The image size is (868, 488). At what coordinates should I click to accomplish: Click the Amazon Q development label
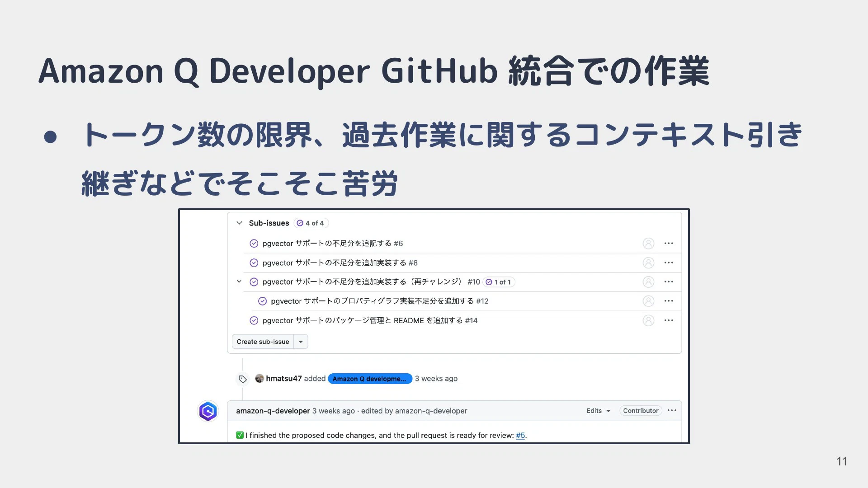point(370,379)
